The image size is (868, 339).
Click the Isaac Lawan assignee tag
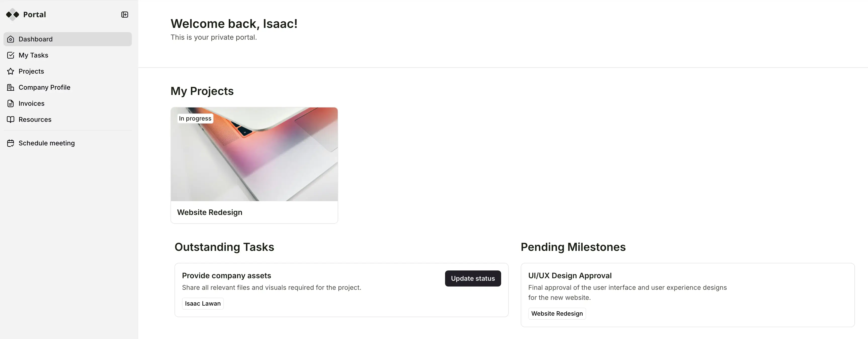click(x=202, y=303)
